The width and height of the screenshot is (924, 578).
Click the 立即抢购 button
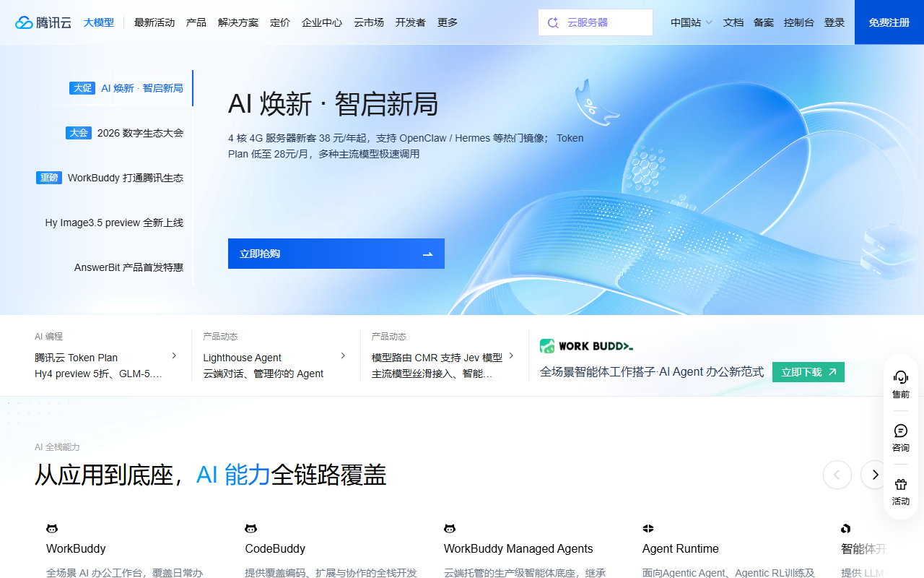pyautogui.click(x=336, y=254)
